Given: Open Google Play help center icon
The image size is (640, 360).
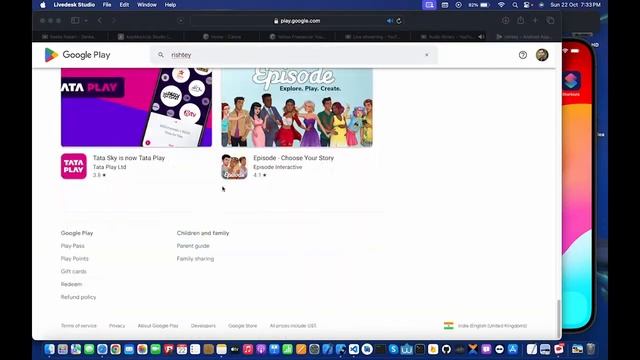Looking at the screenshot, I should click(522, 55).
